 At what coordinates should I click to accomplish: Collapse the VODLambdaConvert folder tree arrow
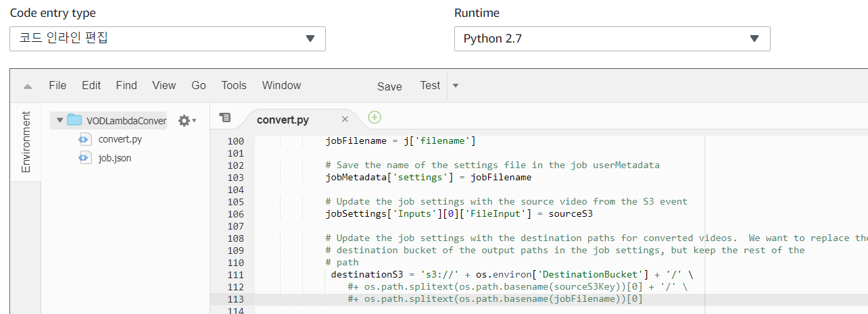tap(60, 120)
